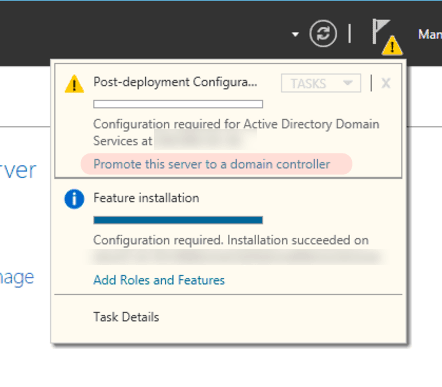This screenshot has height=387, width=442.
Task: Select the Post-deployment Configuration title
Action: (x=175, y=82)
